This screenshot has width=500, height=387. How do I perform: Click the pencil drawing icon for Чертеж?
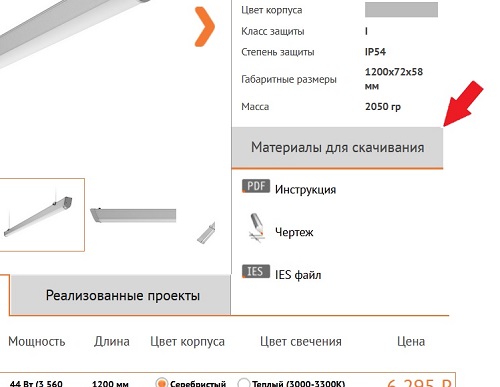coord(257,227)
